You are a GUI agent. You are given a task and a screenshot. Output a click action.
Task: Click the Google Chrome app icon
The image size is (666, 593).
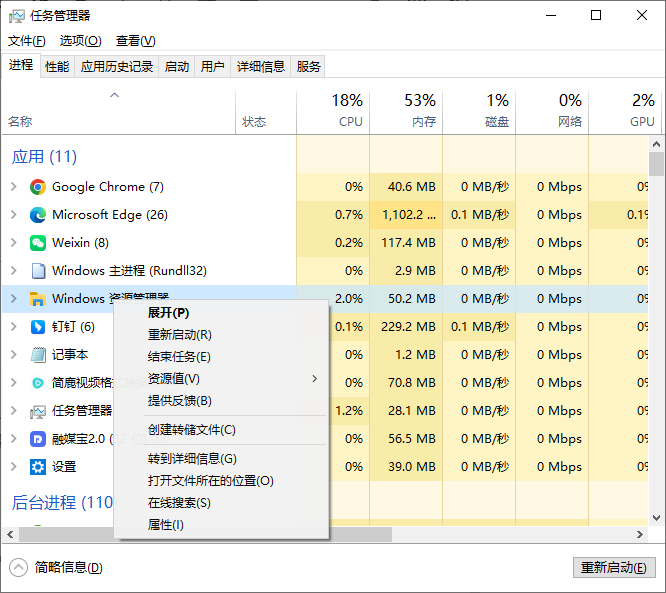pyautogui.click(x=38, y=187)
